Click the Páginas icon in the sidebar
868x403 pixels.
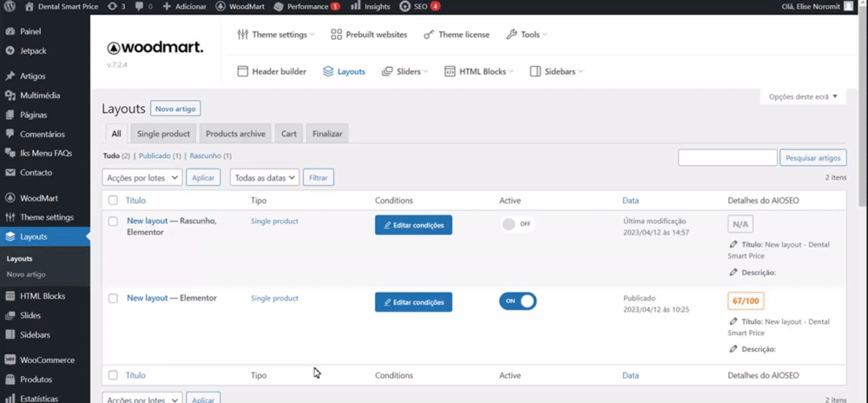pos(10,116)
